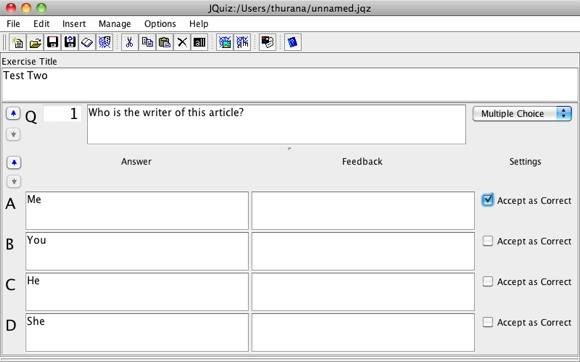This screenshot has height=362, width=580.
Task: Click the feedback field for answer C
Action: tap(363, 292)
